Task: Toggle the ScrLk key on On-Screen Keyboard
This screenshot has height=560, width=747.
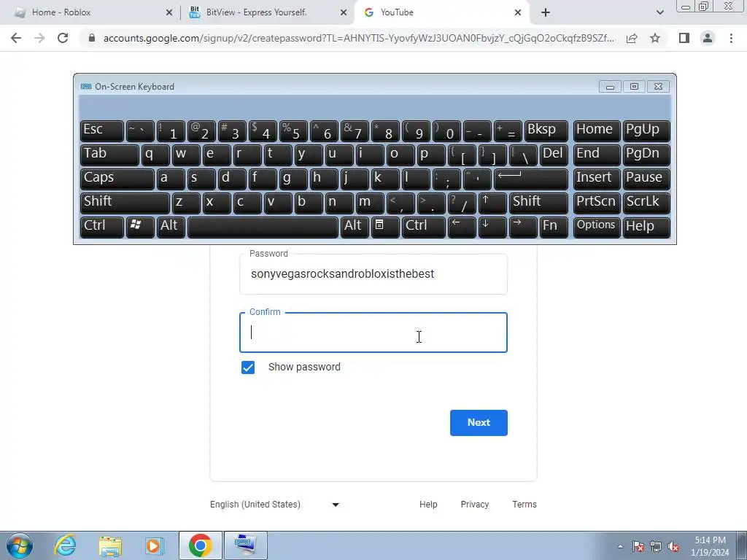Action: click(x=646, y=203)
